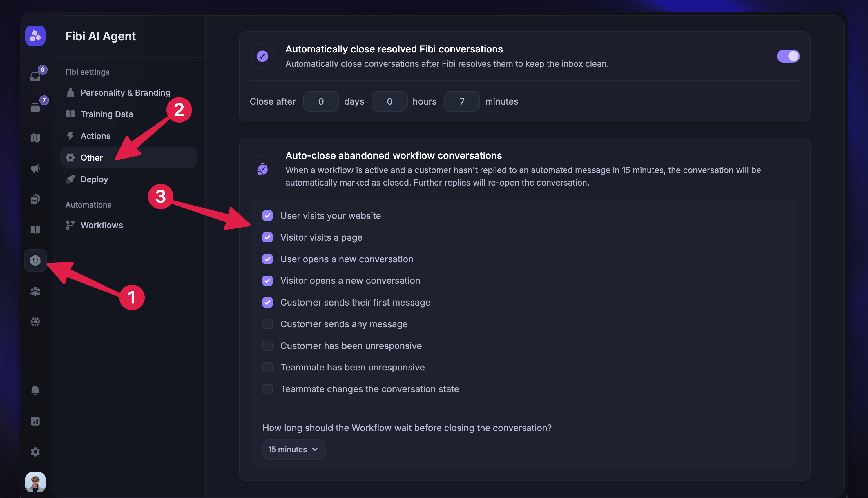Open the analytics bar chart icon
868x498 pixels.
point(35,421)
